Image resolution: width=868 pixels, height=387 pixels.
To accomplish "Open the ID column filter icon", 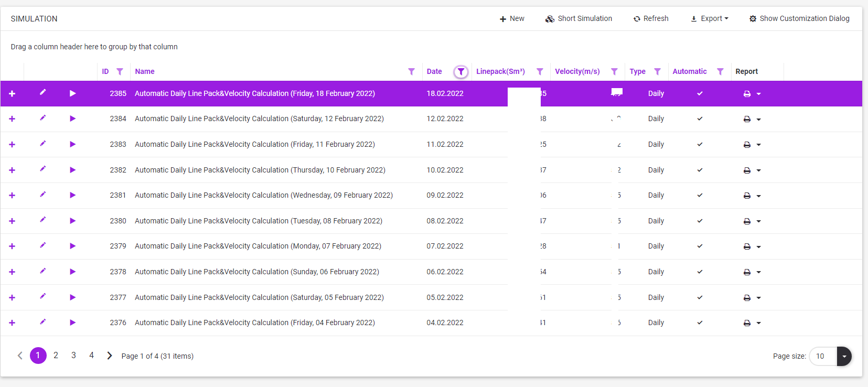I will pos(120,72).
